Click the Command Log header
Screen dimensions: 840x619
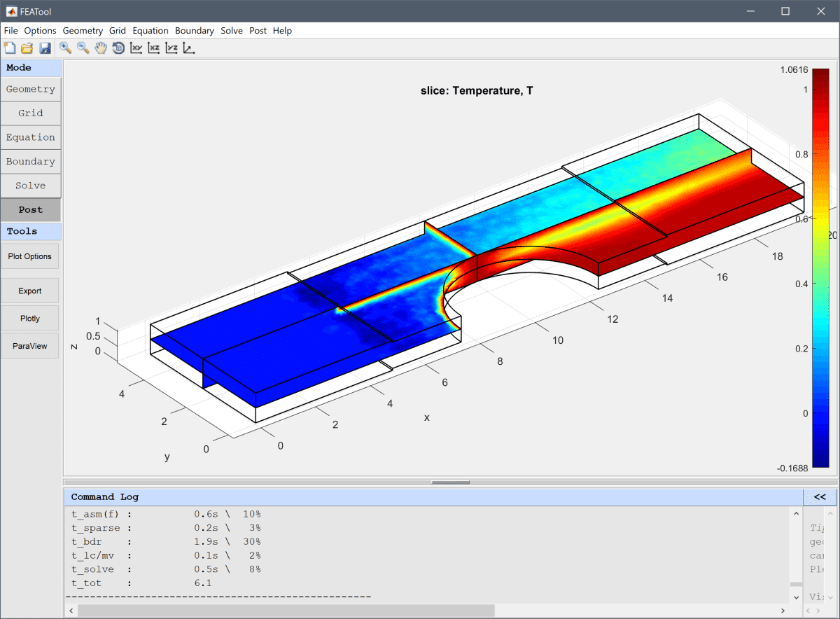pyautogui.click(x=433, y=497)
